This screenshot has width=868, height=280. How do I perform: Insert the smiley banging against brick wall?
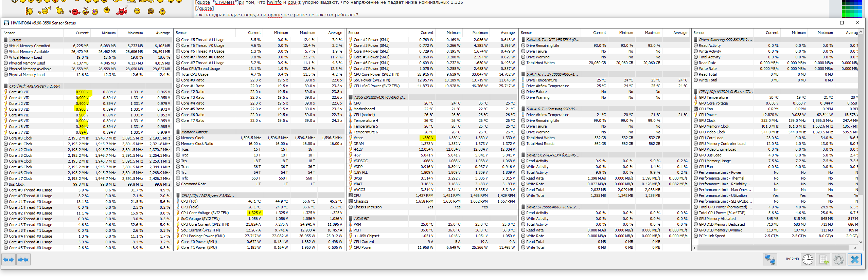click(29, 11)
